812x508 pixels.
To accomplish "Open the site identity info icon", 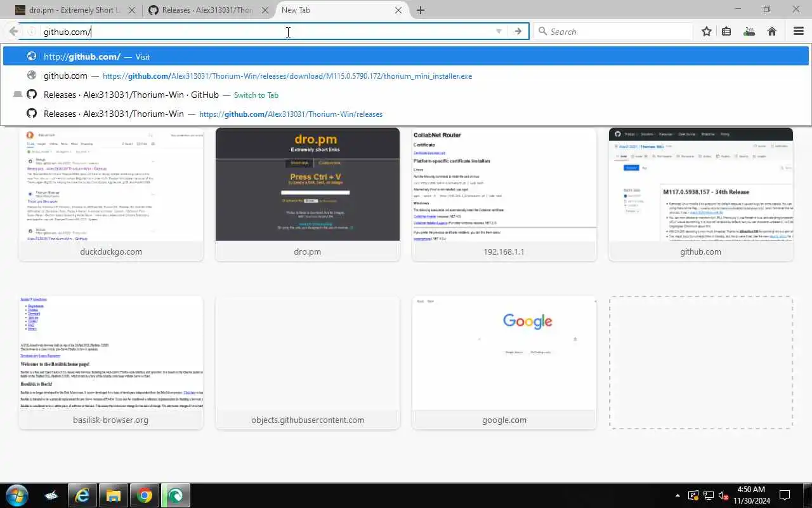I will pyautogui.click(x=32, y=32).
